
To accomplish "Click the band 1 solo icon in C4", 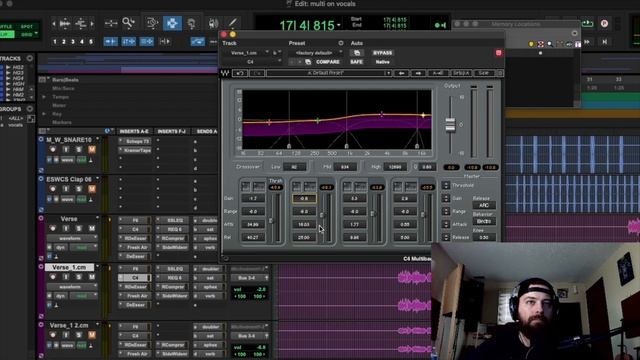I will 246,187.
